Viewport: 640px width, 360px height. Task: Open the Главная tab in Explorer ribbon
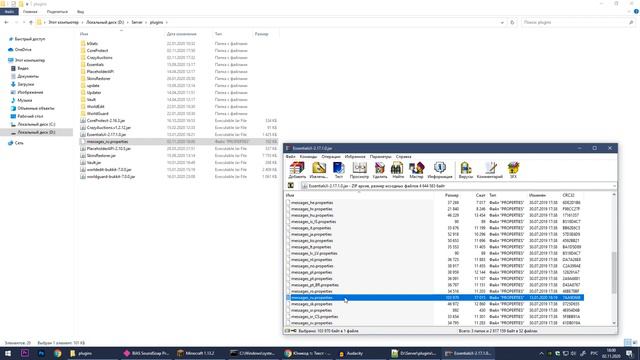pos(30,12)
